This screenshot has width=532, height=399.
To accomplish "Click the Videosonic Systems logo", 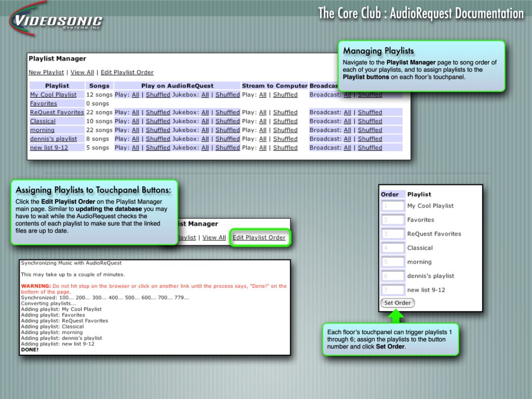I will coord(56,21).
